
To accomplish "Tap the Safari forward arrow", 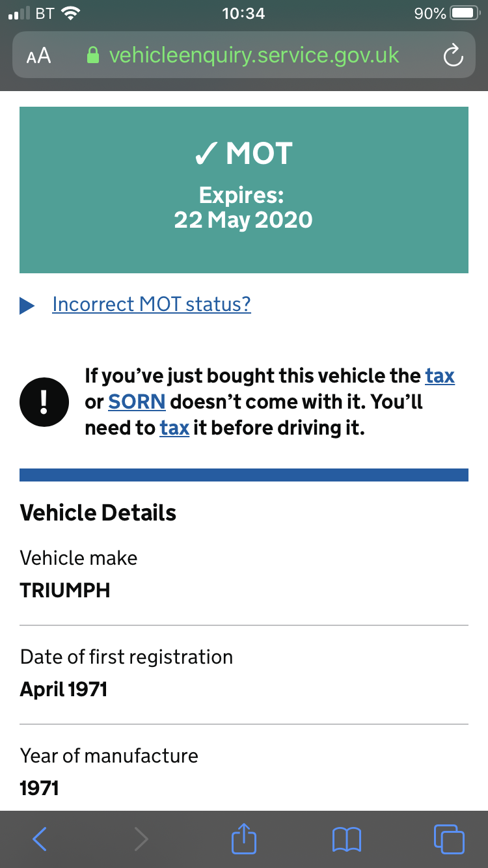I will point(141,839).
